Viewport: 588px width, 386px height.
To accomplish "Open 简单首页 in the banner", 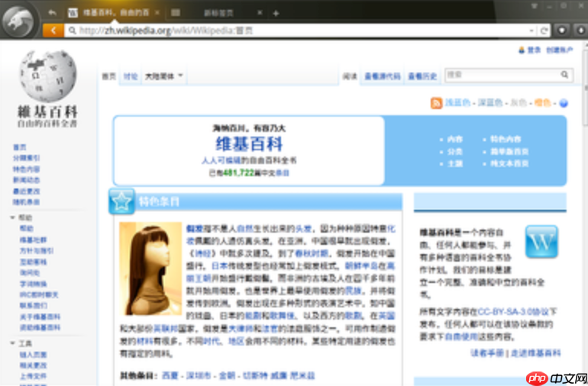I will 509,151.
